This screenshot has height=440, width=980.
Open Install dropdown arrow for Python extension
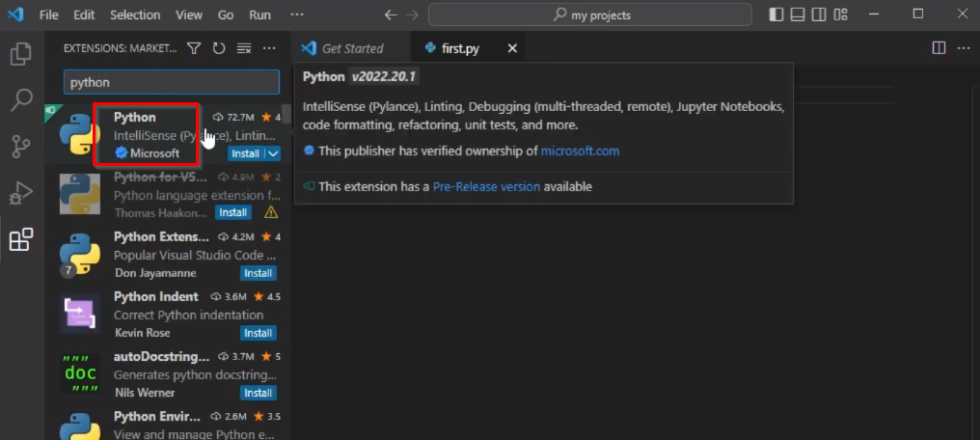[x=273, y=153]
